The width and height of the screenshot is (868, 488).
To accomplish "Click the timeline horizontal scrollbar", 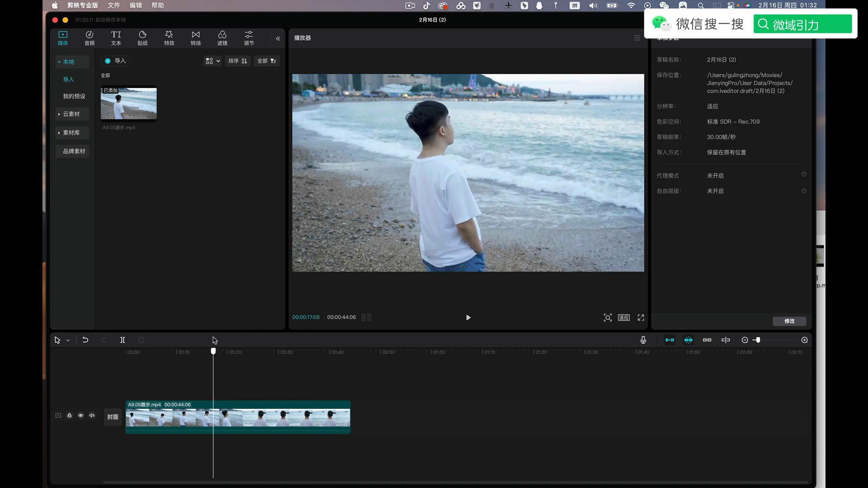I will 456,483.
